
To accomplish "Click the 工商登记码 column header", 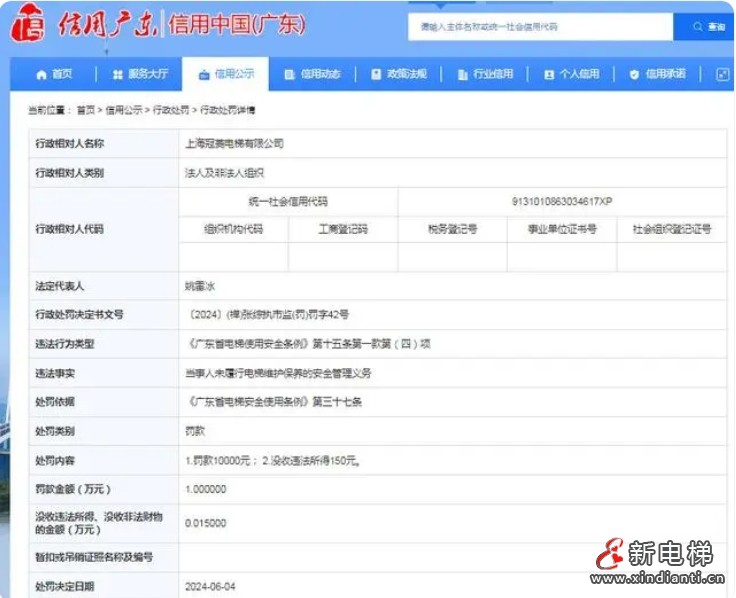I will [x=343, y=229].
